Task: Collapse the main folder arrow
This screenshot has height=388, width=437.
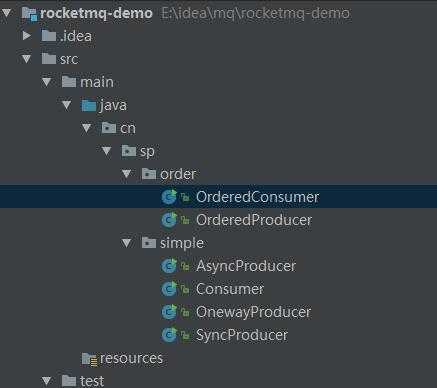Action: coord(47,82)
